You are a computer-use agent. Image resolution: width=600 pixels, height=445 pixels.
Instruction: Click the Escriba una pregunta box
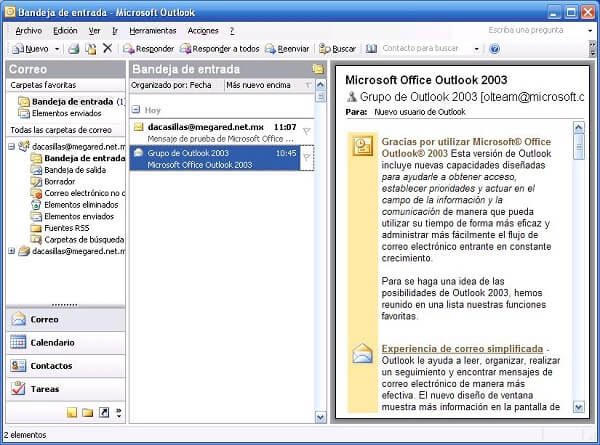coord(534,30)
